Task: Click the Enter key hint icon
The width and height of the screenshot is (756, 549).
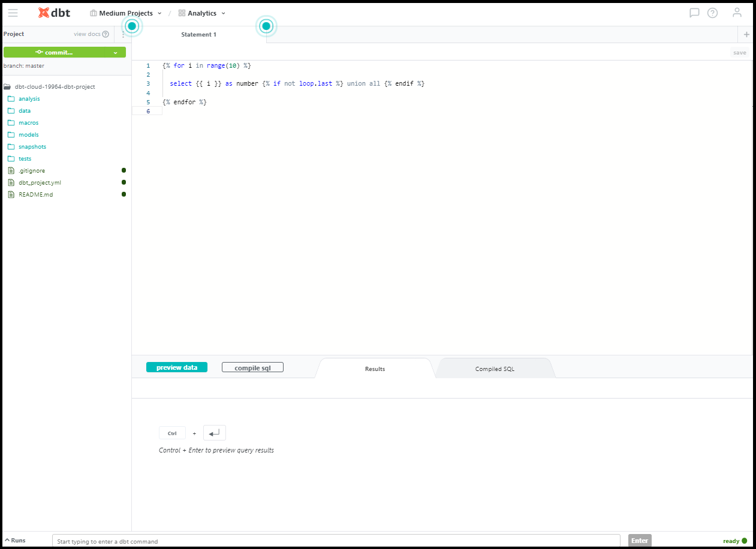Action: (x=215, y=433)
